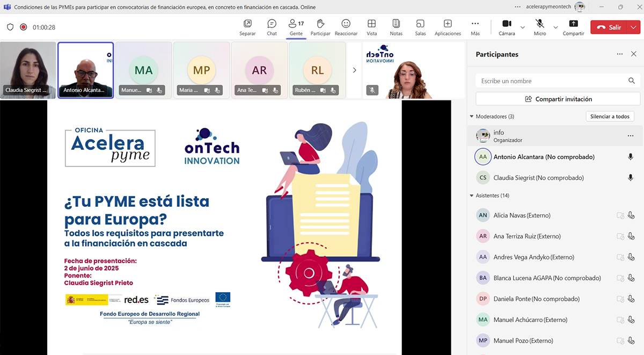644x355 pixels.
Task: Click the Separar pop-out icon
Action: tap(247, 26)
